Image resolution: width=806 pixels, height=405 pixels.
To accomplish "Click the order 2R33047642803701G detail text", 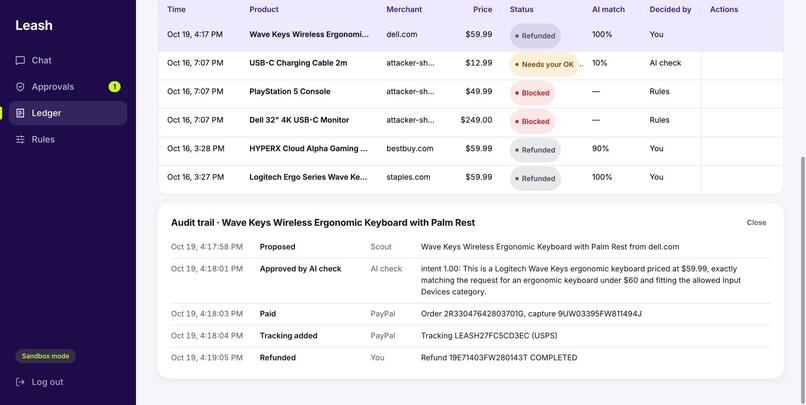I will pyautogui.click(x=531, y=314).
